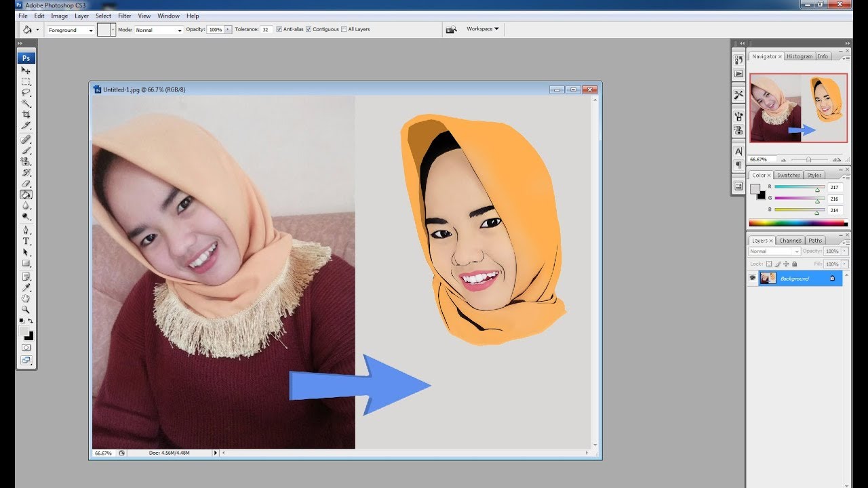Open the Navigator panel options menu
The image size is (868, 488).
846,58
